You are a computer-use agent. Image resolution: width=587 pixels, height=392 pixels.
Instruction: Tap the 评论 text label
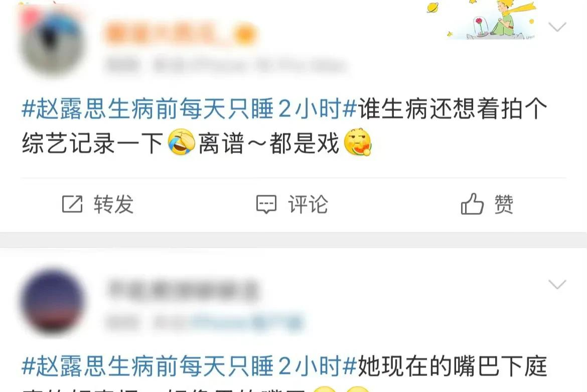pos(308,204)
